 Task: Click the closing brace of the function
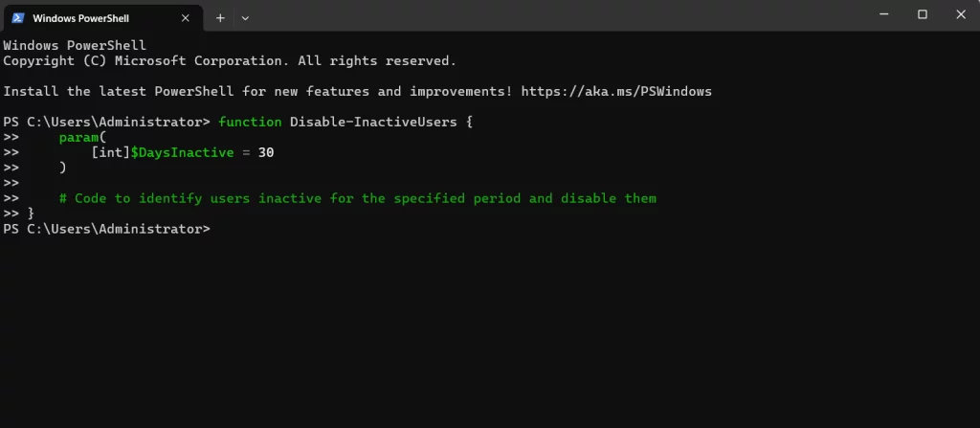pyautogui.click(x=31, y=214)
